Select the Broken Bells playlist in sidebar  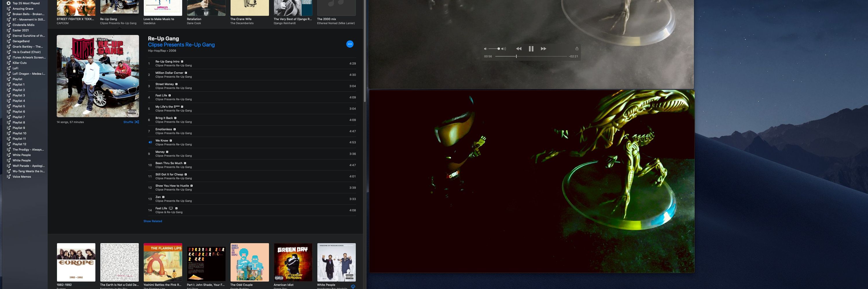(28, 14)
